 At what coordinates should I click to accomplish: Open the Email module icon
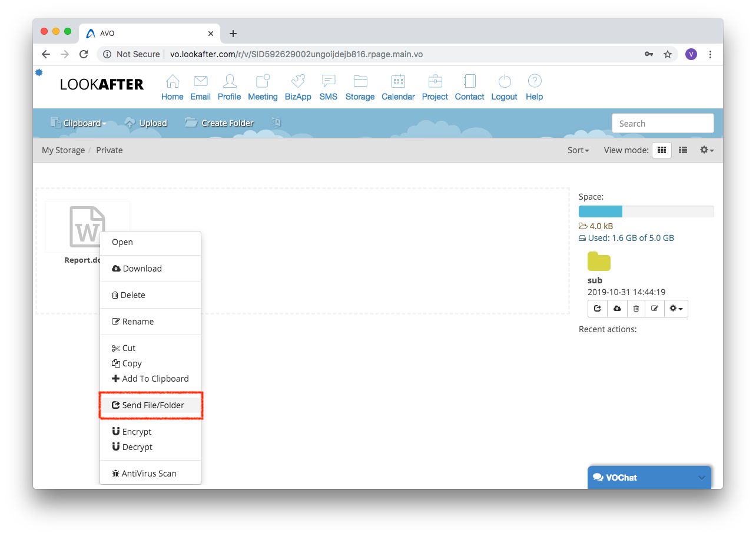click(x=200, y=81)
